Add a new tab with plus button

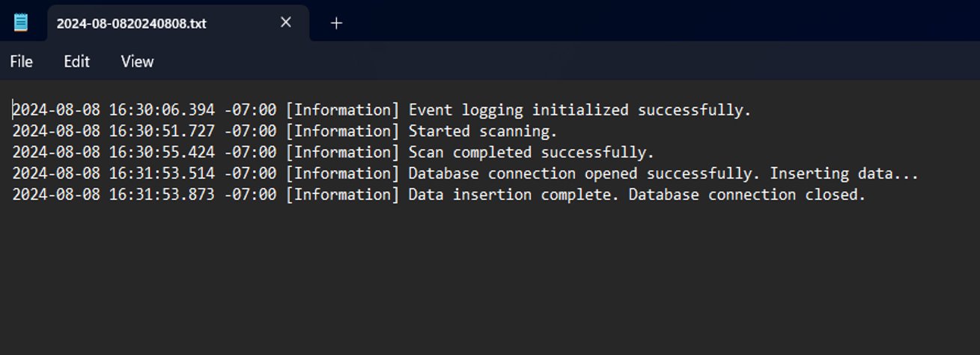[x=336, y=23]
